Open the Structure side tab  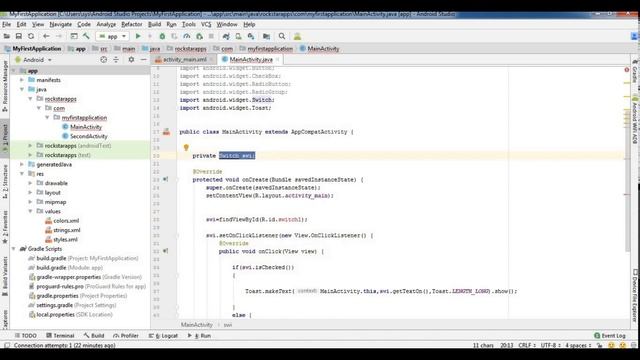click(5, 182)
